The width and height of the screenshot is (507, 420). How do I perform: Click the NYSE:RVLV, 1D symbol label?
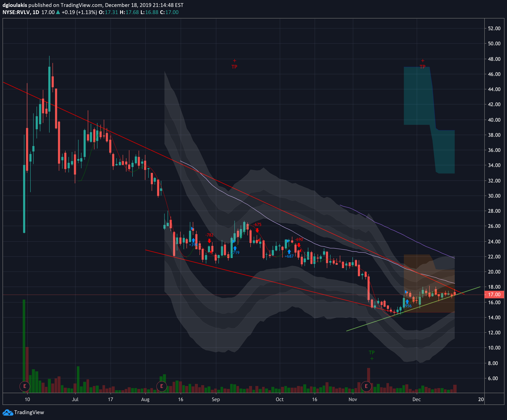pyautogui.click(x=21, y=12)
